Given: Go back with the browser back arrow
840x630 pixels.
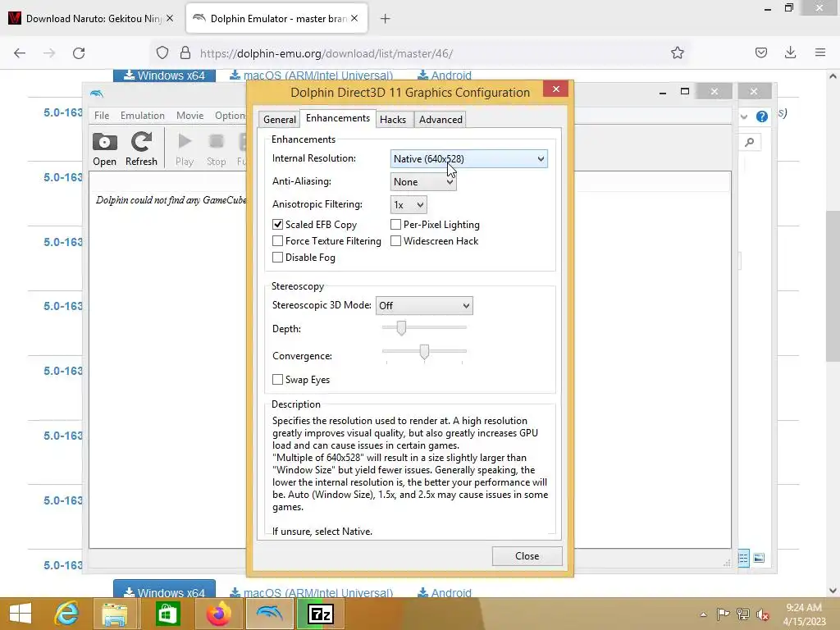Looking at the screenshot, I should 20,53.
